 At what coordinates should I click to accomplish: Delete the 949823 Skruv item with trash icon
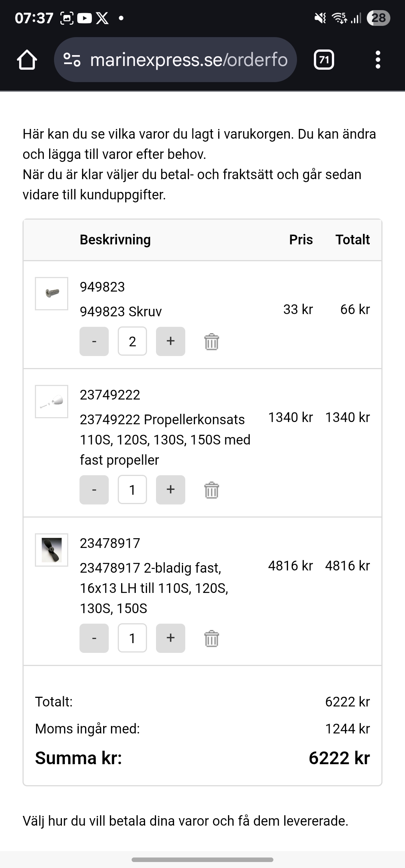[211, 341]
